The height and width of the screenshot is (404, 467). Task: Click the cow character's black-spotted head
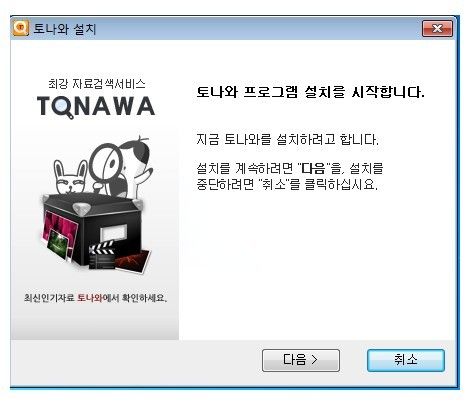[x=136, y=152]
